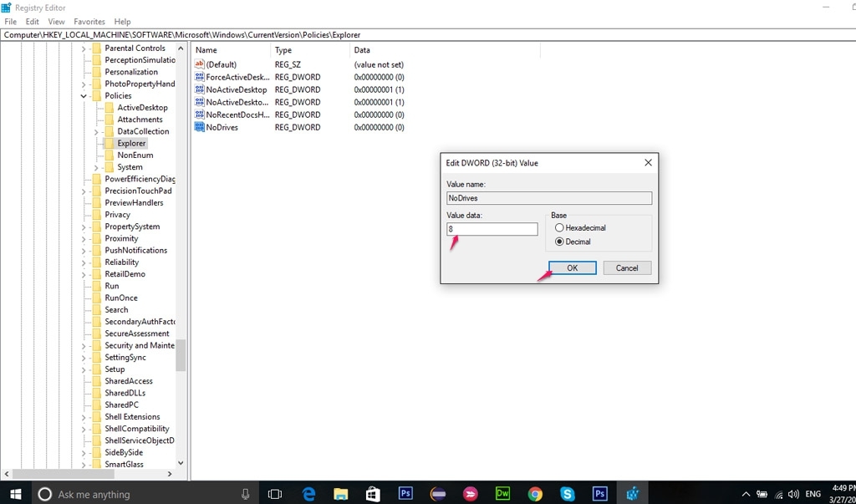
Task: Click the Registry Editor taskbar icon
Action: [x=632, y=494]
